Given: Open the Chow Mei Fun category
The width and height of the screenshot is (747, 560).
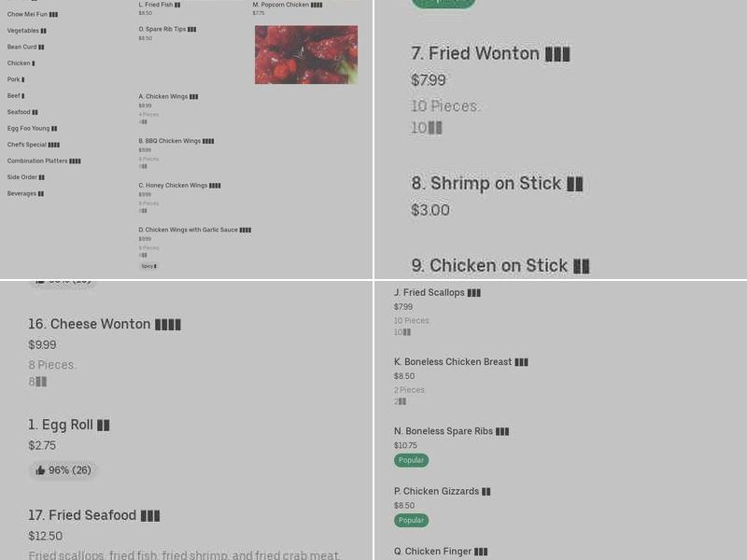Looking at the screenshot, I should coord(26,14).
